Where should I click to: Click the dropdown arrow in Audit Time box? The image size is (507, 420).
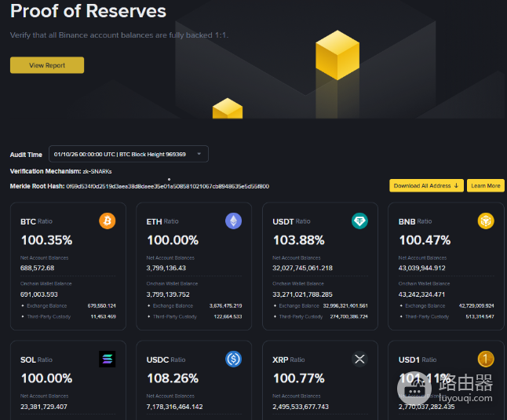point(199,154)
